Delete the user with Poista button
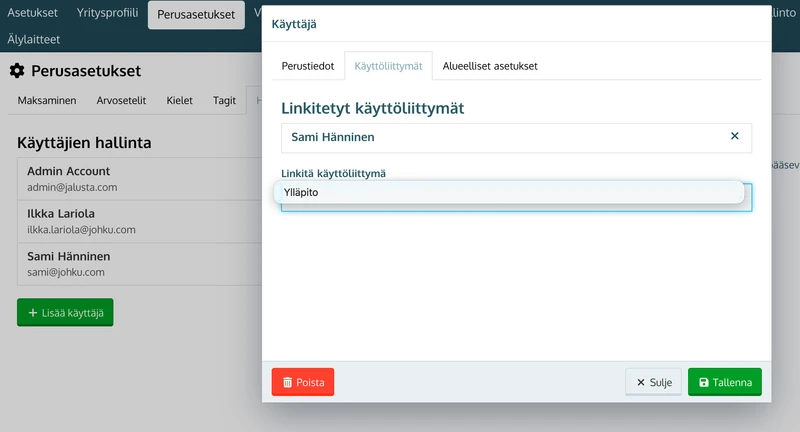800x432 pixels. tap(303, 382)
